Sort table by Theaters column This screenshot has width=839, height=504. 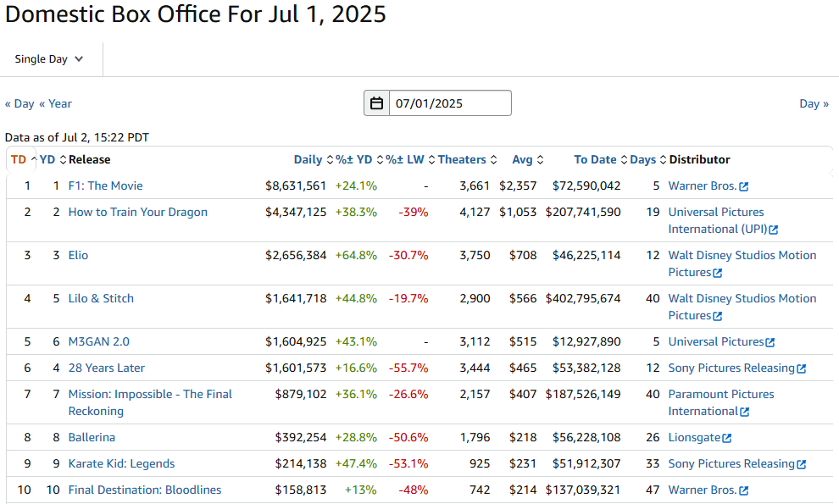point(467,159)
